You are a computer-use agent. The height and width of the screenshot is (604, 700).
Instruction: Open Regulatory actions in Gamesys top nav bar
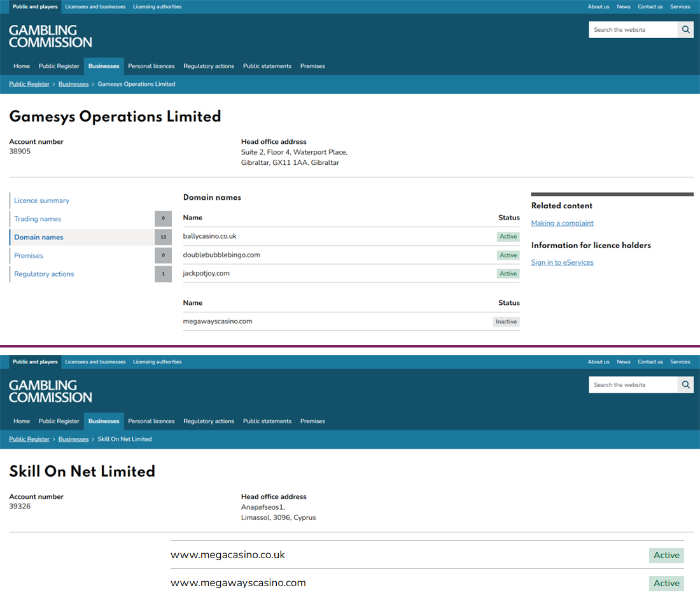point(209,66)
